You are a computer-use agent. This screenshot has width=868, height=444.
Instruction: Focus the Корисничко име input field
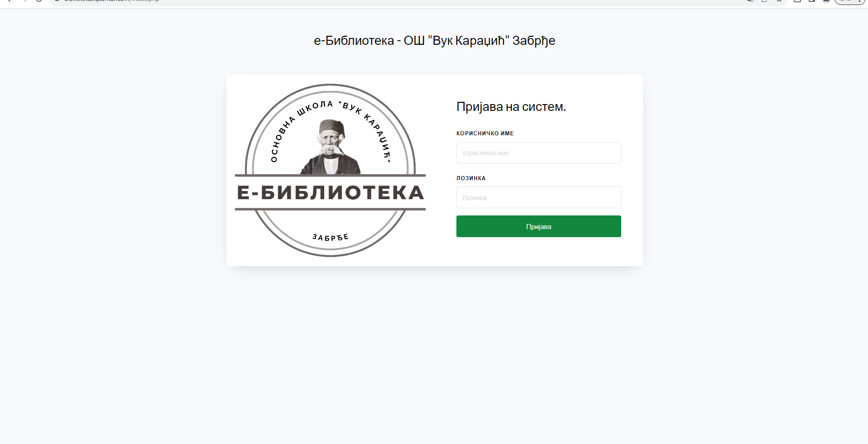point(538,153)
